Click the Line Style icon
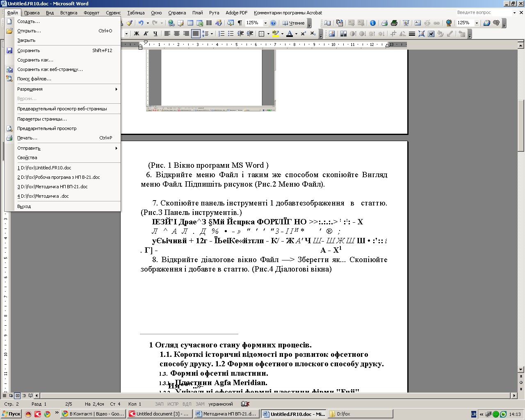The image size is (525, 420). tap(412, 34)
